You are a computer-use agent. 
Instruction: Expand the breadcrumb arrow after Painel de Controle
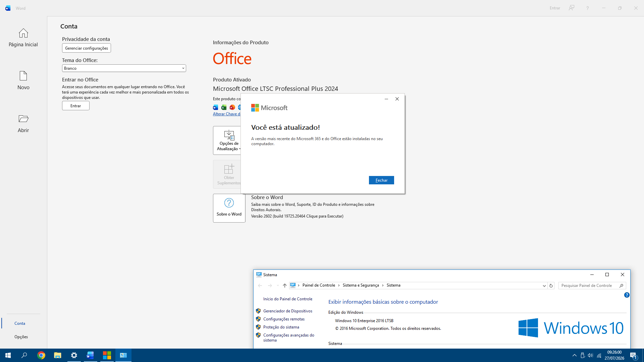tap(339, 286)
